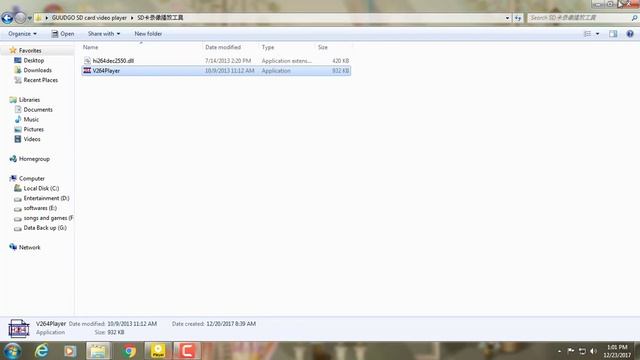The image size is (640, 360).
Task: Click the search magnifier icon
Action: pyautogui.click(x=634, y=18)
